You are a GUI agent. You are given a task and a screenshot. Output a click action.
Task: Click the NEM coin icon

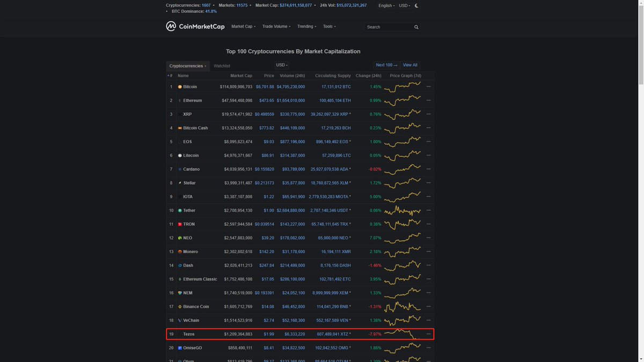(x=180, y=293)
